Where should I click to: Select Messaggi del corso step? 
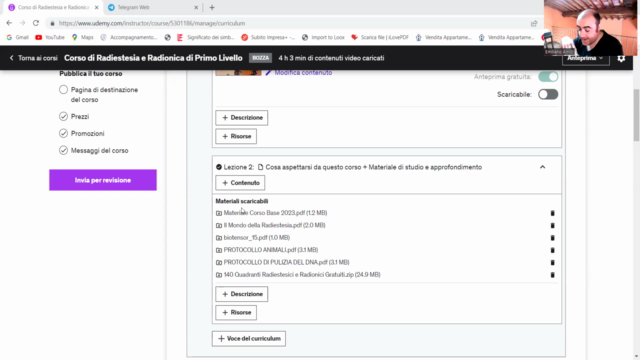(93, 151)
